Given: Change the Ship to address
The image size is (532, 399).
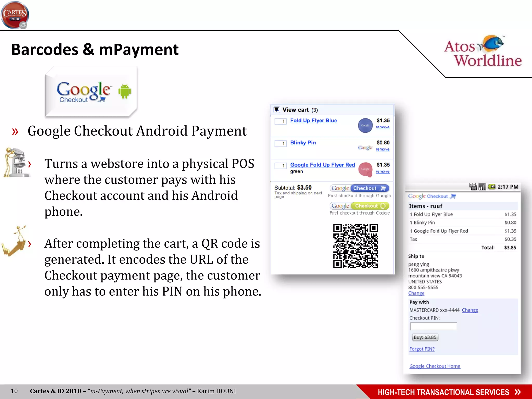Looking at the screenshot, I should 416,293.
